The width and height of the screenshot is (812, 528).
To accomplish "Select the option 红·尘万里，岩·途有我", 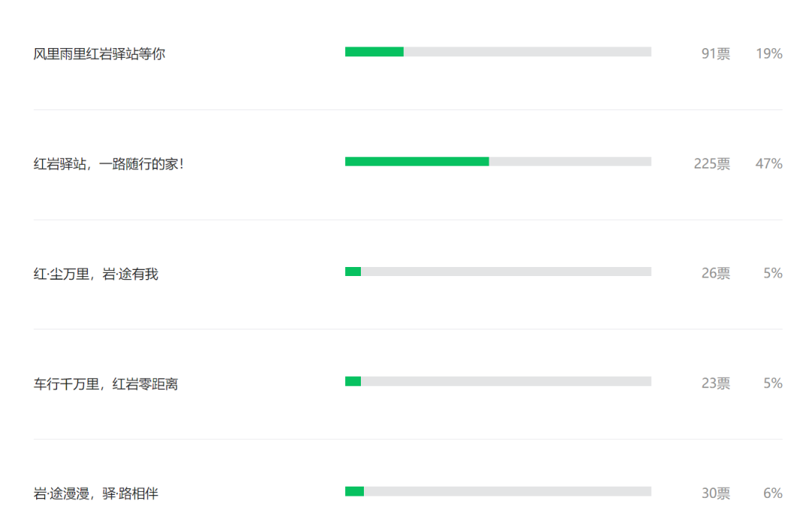I will (x=95, y=274).
